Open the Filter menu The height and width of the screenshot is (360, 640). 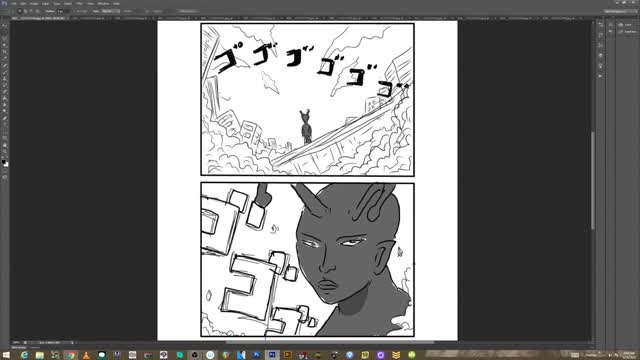pos(80,4)
